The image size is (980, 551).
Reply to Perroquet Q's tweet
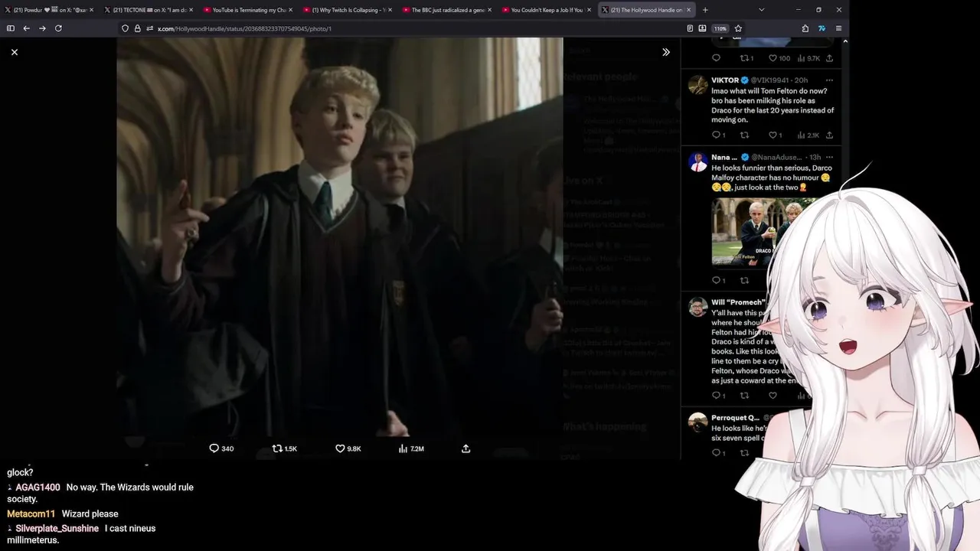718,453
